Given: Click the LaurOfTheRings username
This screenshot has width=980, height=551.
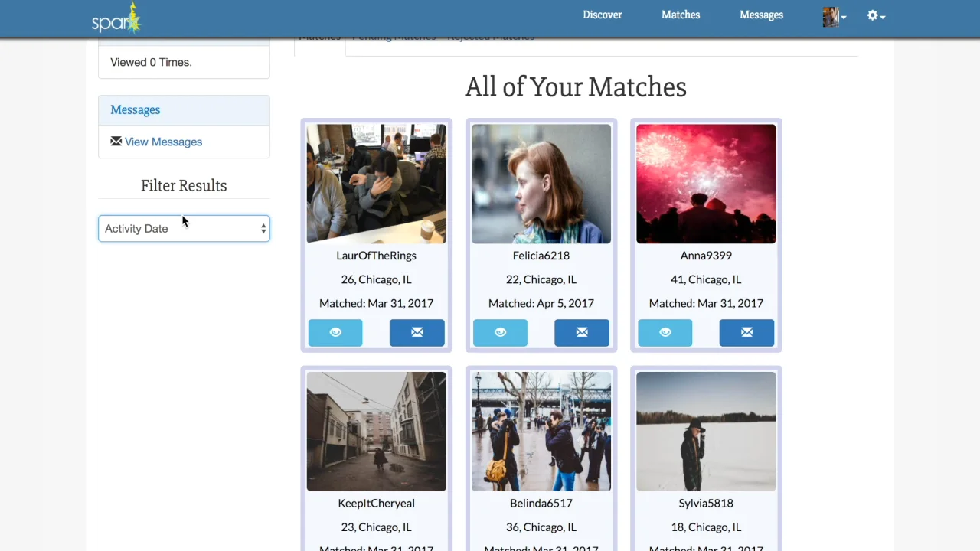Looking at the screenshot, I should click(376, 256).
